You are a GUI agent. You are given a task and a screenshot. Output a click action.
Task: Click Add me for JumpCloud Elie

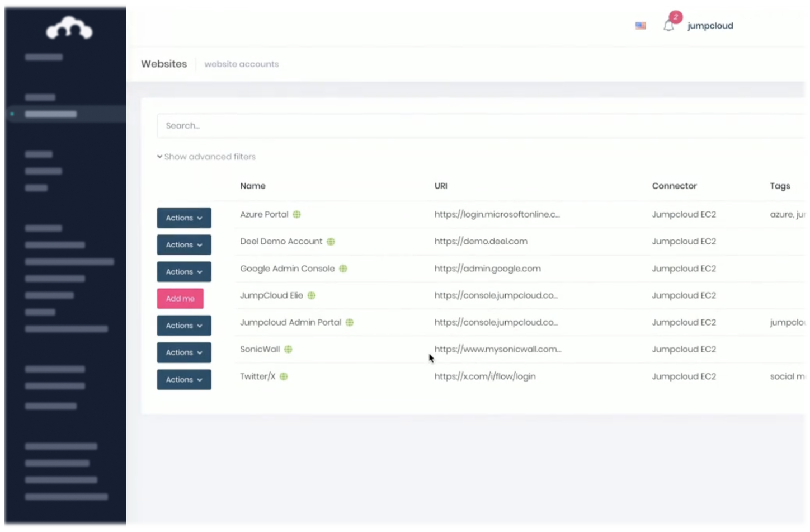(180, 299)
